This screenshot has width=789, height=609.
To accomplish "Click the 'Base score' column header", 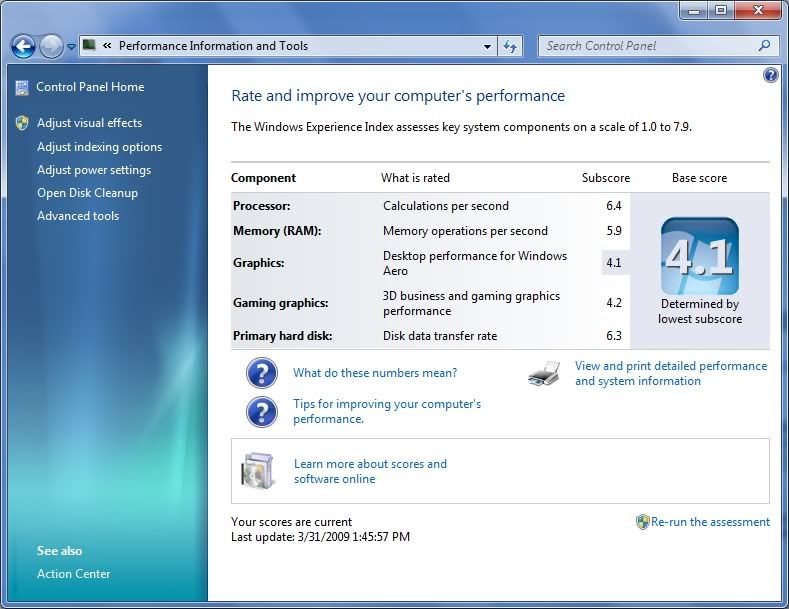I will [x=699, y=178].
